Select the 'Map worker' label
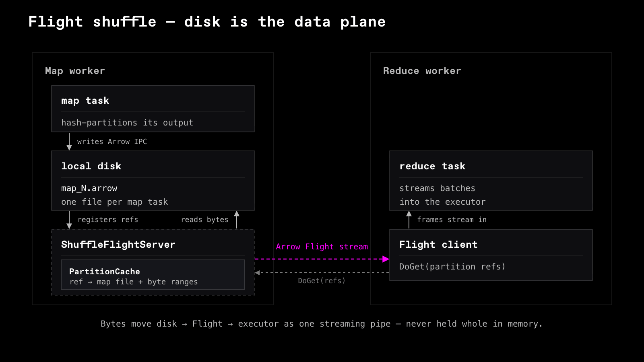Viewport: 644px width, 362px height. pos(75,71)
